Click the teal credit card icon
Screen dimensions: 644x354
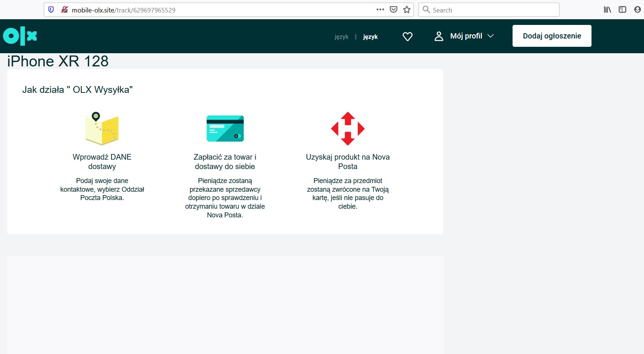tap(225, 129)
